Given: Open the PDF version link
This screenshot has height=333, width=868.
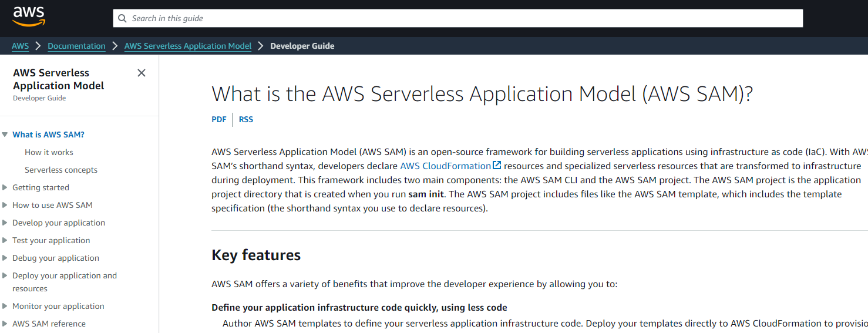Looking at the screenshot, I should pos(219,119).
